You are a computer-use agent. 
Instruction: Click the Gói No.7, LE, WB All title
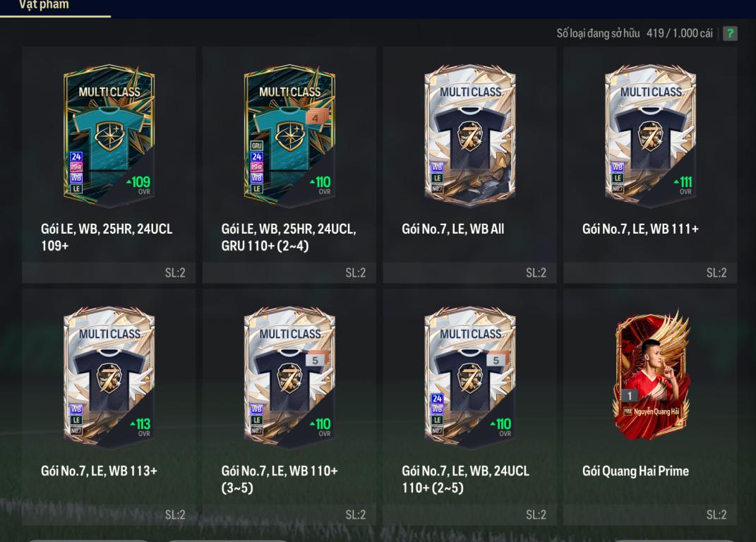pyautogui.click(x=453, y=229)
